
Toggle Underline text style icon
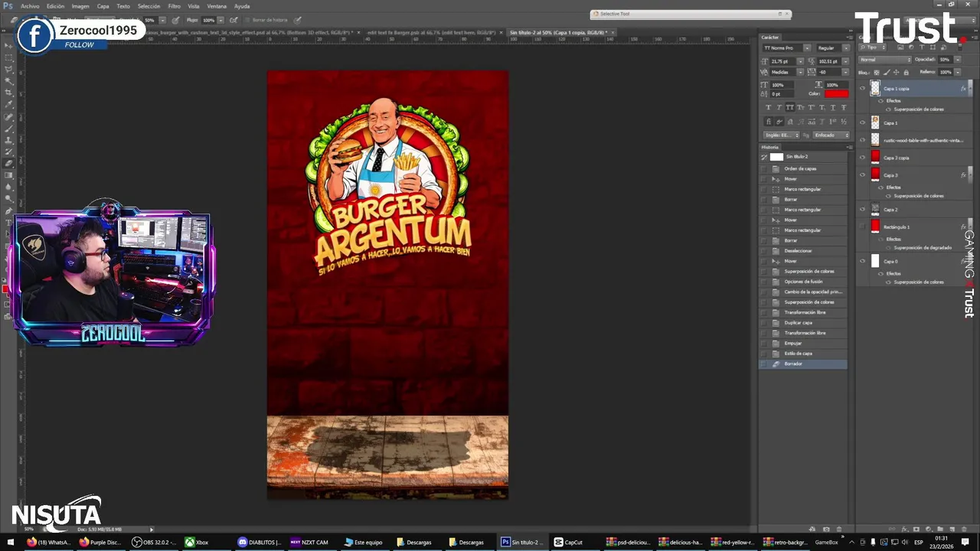point(833,107)
